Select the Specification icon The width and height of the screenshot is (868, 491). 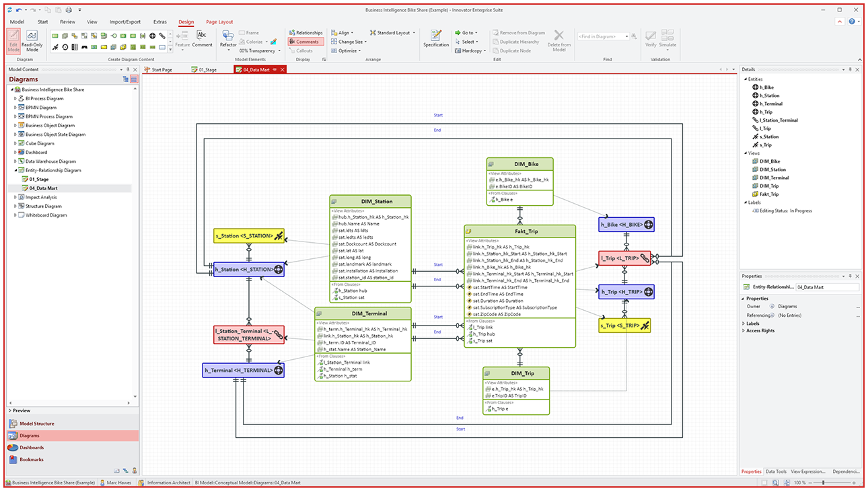tap(436, 41)
